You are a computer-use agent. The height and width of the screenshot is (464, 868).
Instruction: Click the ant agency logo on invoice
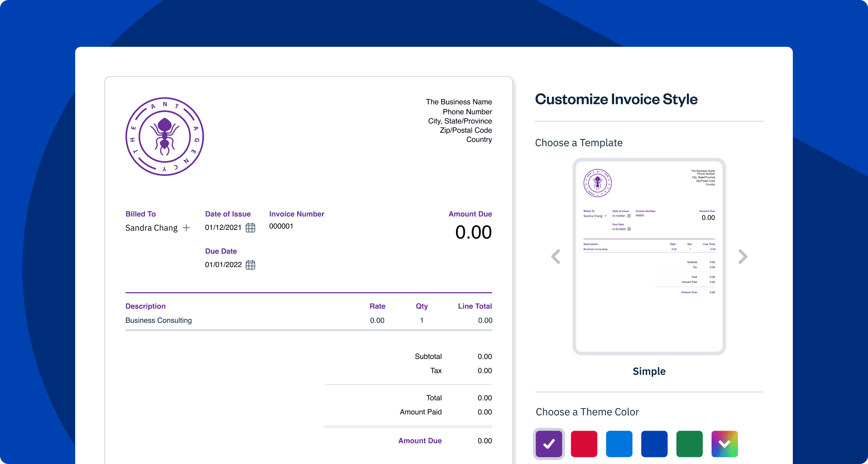tap(165, 137)
